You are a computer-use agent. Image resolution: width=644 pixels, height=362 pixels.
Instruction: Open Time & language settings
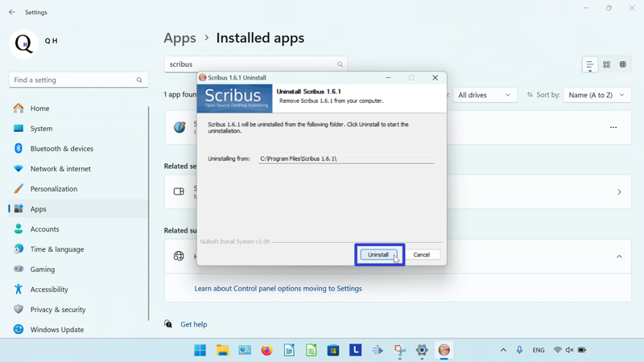click(x=78, y=249)
